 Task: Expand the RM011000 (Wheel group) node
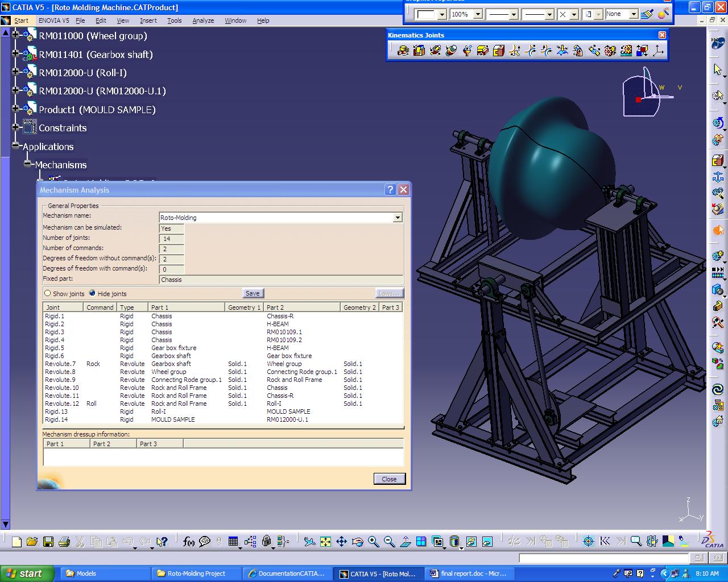(16, 35)
